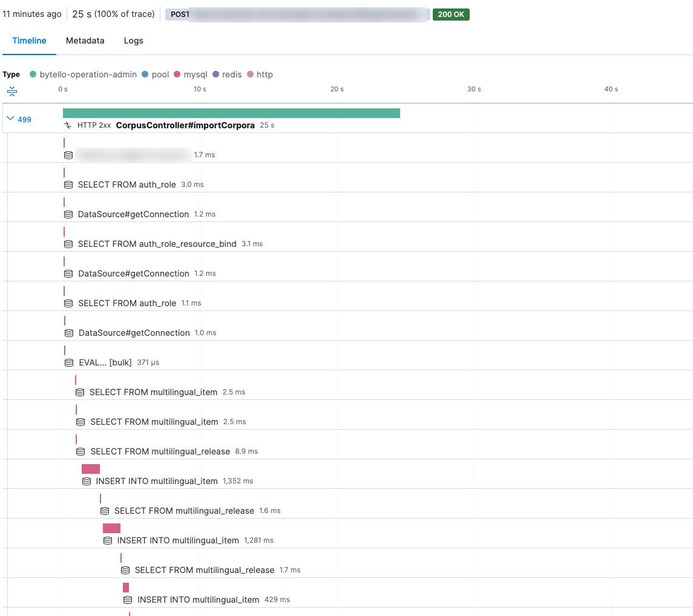The image size is (693, 616).
Task: Click database icon beside 1,352 ms INSERT span
Action: point(86,481)
